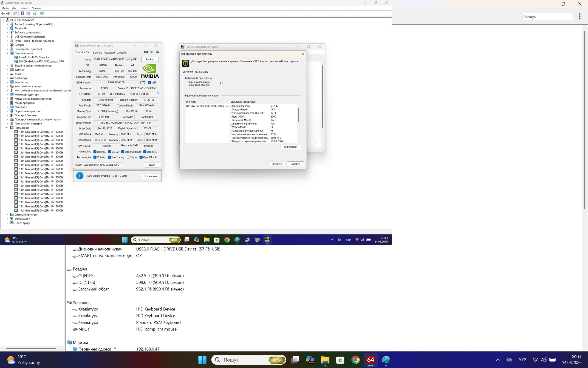Click the Lookup button in GPU-Z
The height and width of the screenshot is (368, 588).
point(150,59)
